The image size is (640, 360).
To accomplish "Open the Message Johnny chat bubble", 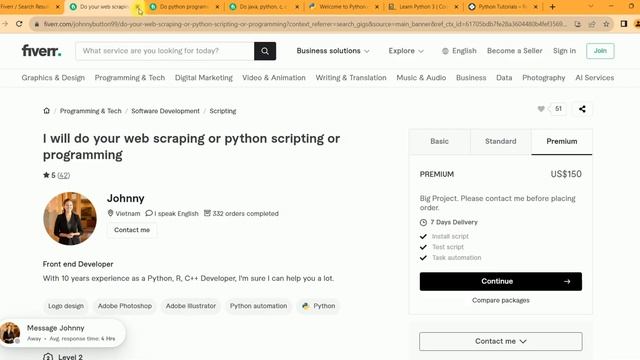I will (62, 333).
